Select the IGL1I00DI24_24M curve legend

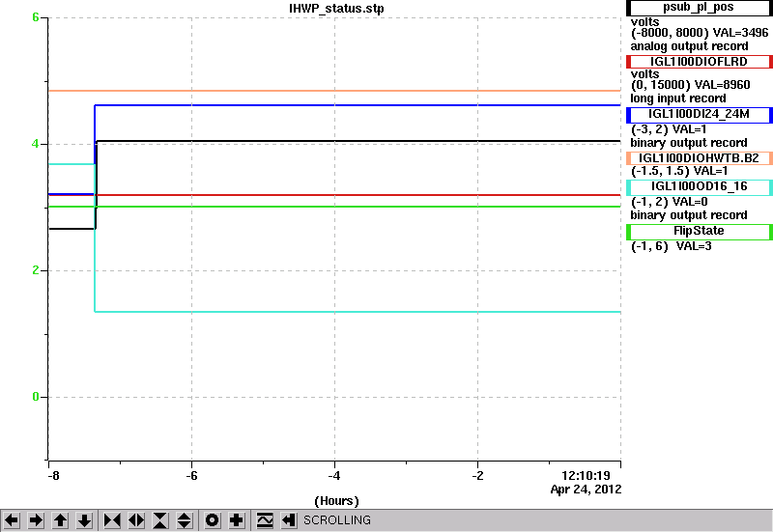coord(699,114)
